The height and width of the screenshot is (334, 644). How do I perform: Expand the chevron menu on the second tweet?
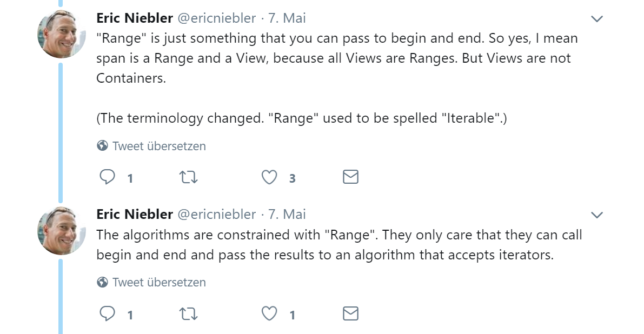596,215
